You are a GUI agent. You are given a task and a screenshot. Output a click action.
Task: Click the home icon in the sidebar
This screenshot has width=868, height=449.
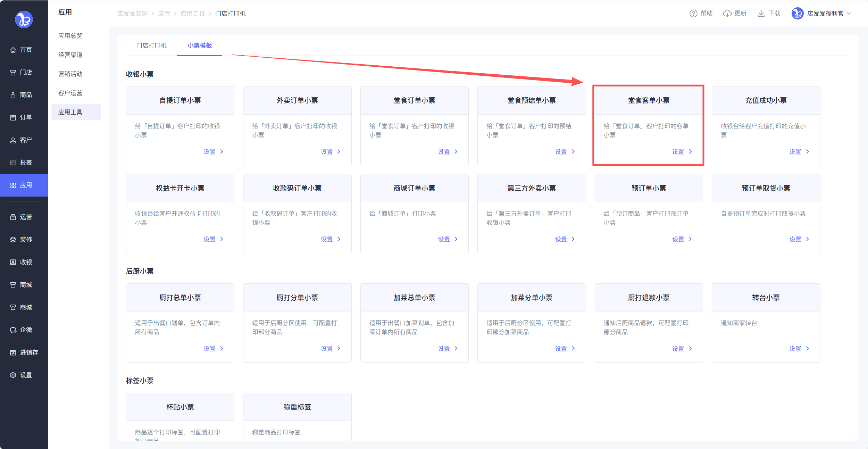[x=13, y=50]
